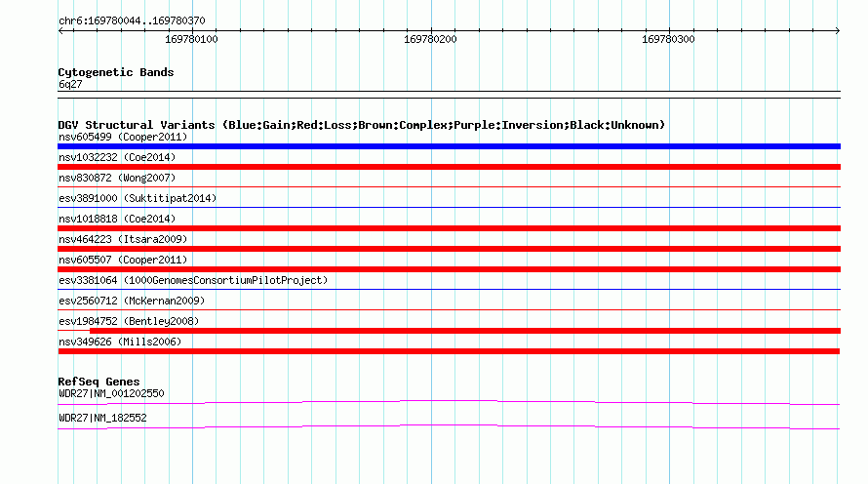Screen dimensions: 868x484
Task: Open esv3381064 (1000GenomesConsortiumPilotProject) label
Action: tap(193, 280)
